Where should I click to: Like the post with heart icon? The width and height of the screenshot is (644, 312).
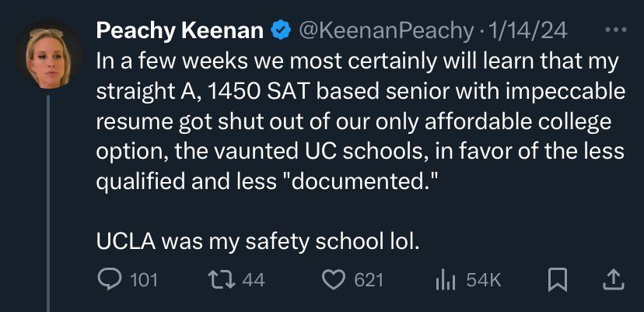(334, 280)
